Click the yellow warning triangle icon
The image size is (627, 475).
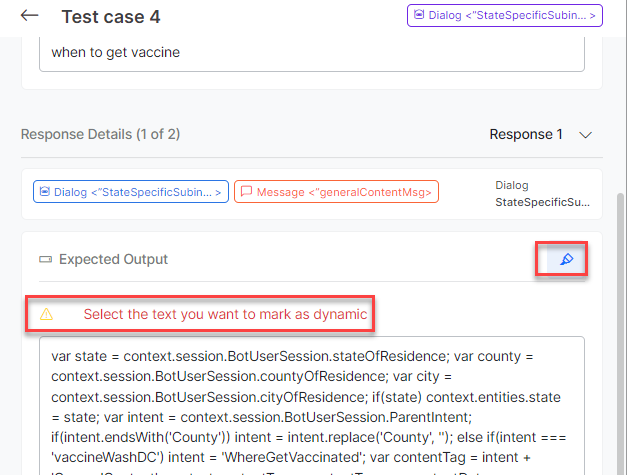[46, 314]
